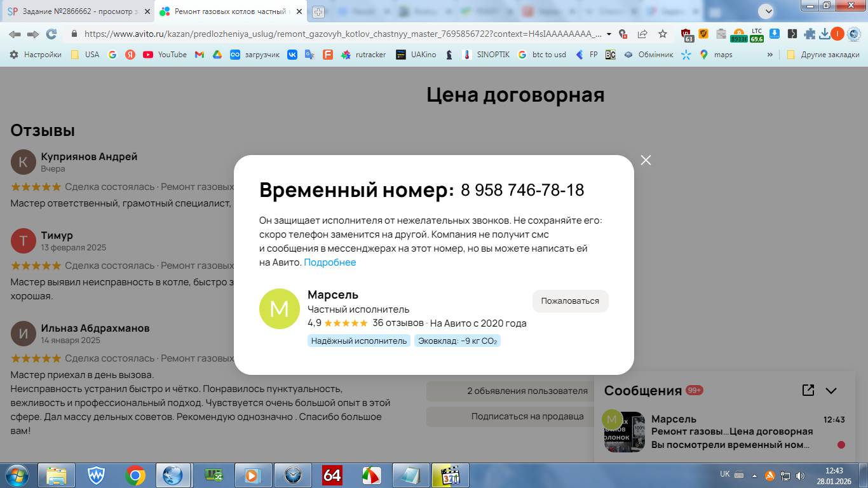The height and width of the screenshot is (488, 868).
Task: Open the Chrome menu (three dots)
Action: (855, 34)
